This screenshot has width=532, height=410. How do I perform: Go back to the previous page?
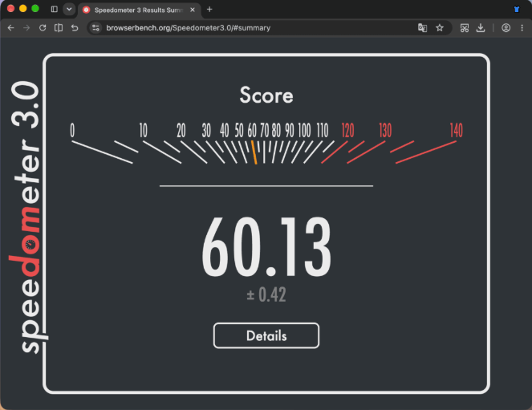(11, 28)
